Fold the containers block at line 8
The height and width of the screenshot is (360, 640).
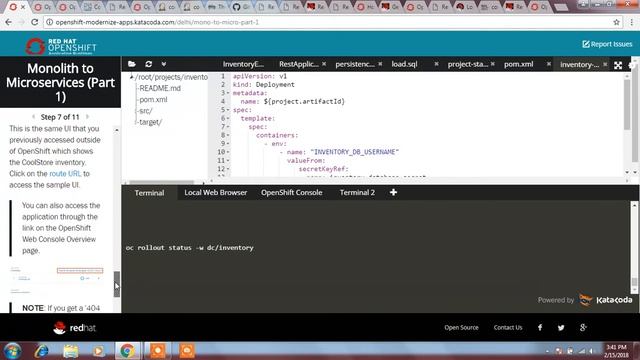(x=228, y=135)
